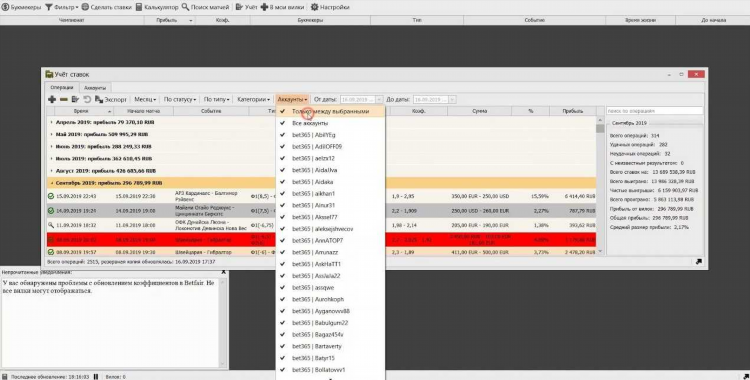
Task: Sort by the Сумма column header
Action: [479, 111]
